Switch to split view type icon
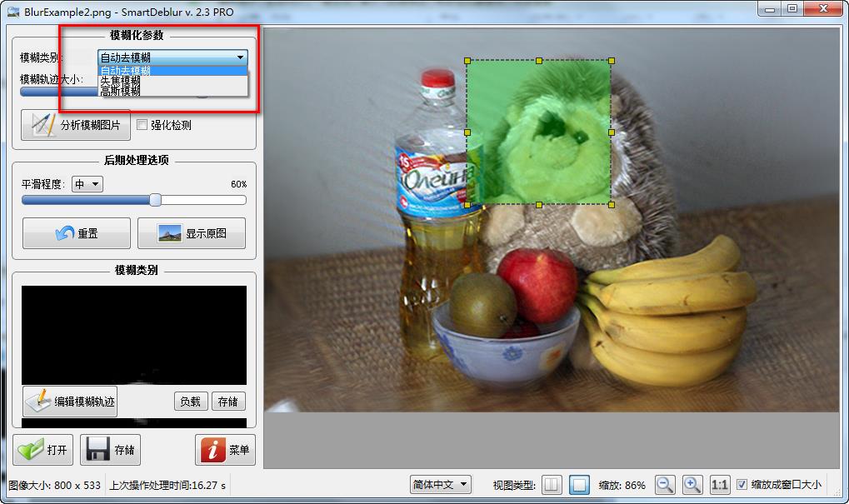 [552, 485]
